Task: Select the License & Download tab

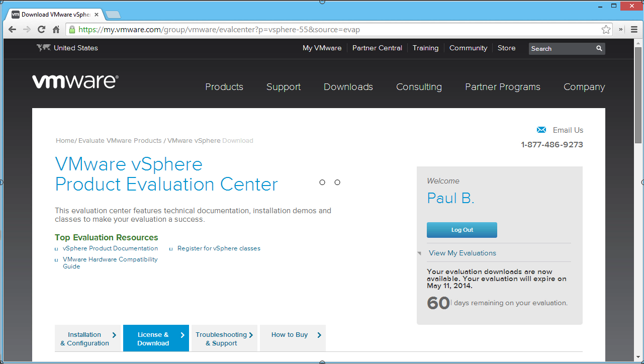Action: tap(156, 338)
